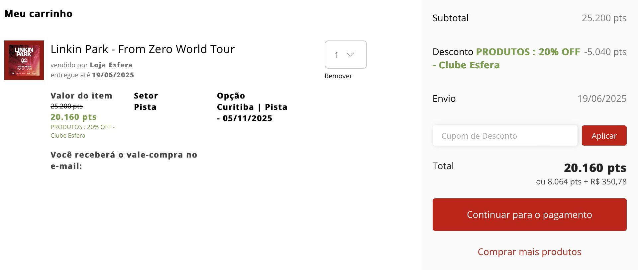Follow the Comprar mais produtos link

tap(529, 252)
